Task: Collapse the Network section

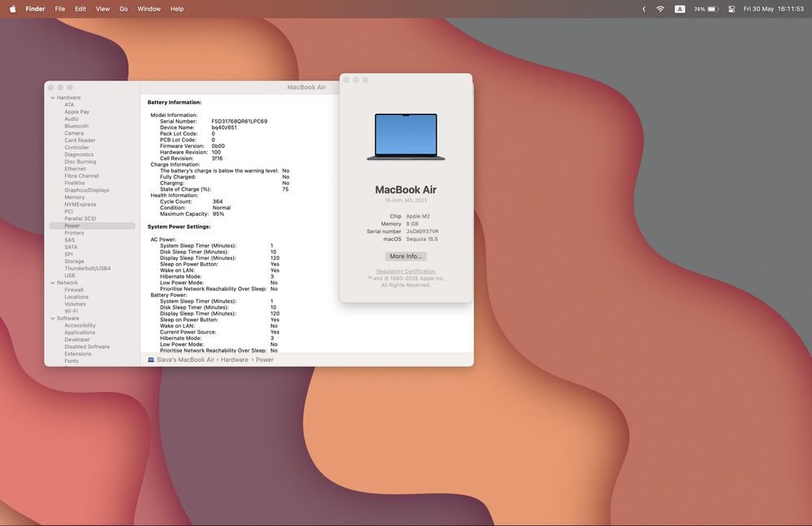Action: (x=53, y=282)
